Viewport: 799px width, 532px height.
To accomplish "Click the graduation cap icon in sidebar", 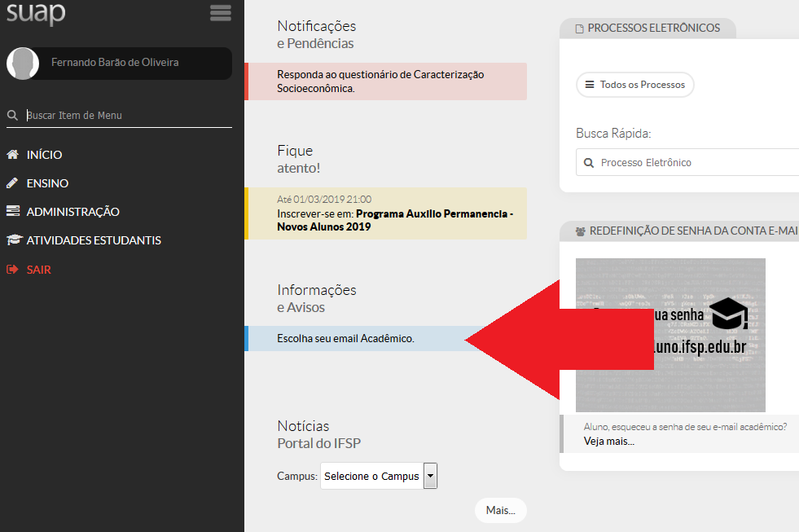I will [13, 240].
